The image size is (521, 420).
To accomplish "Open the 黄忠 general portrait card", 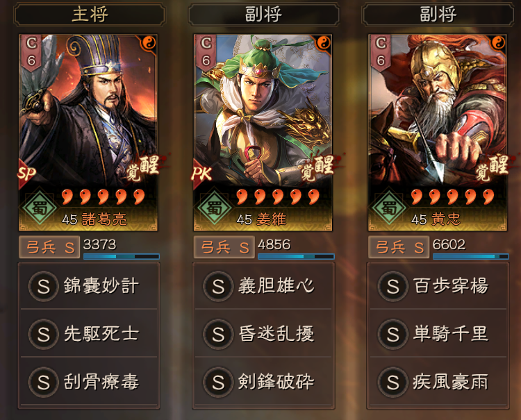I will [438, 133].
